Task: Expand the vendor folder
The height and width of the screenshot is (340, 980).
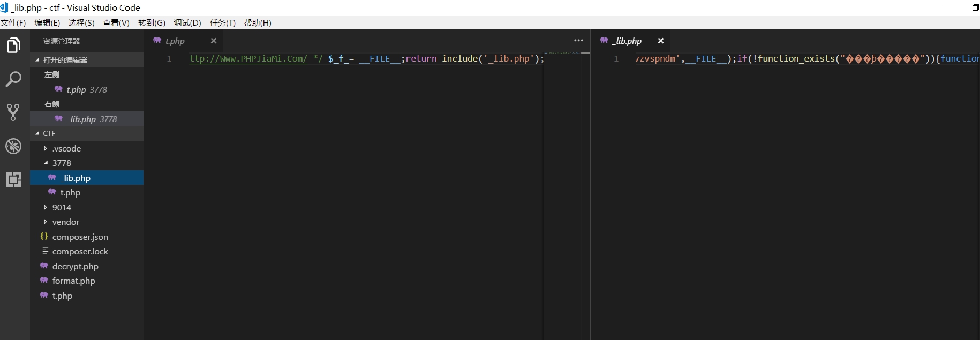Action: pos(87,222)
